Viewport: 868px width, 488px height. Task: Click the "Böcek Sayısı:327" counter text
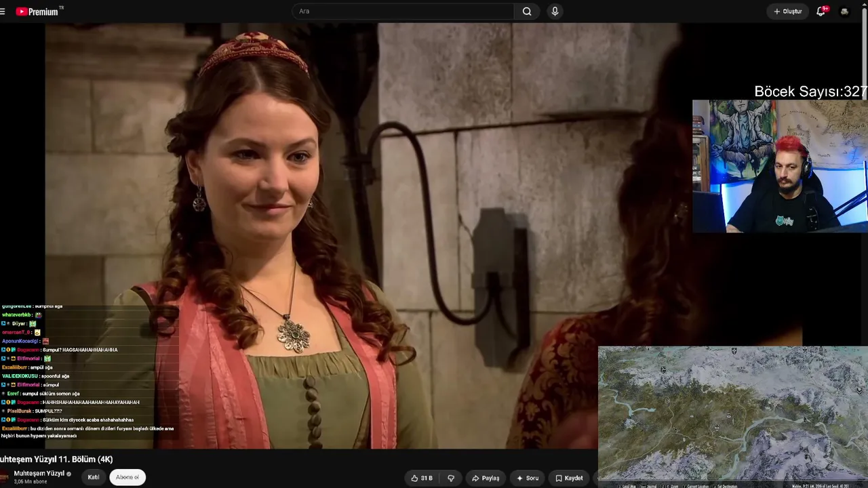click(x=810, y=91)
